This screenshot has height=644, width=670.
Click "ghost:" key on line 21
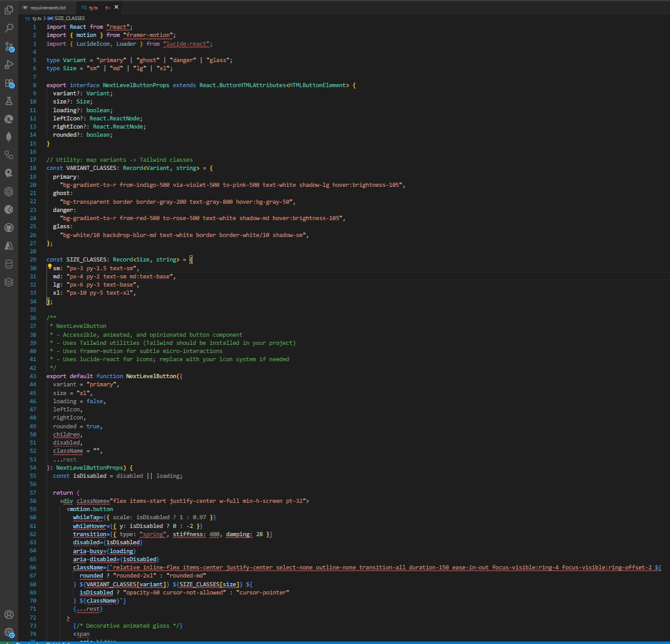[63, 193]
